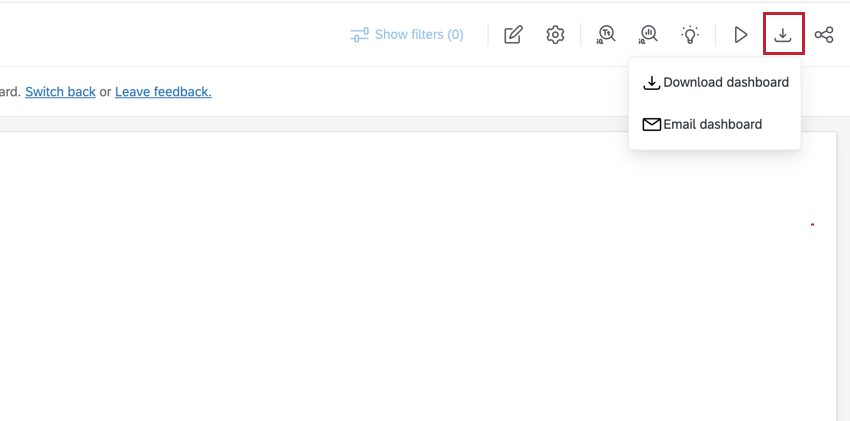Image resolution: width=850 pixels, height=421 pixels.
Task: Click the gray banner strip below links
Action: pyautogui.click(x=325, y=124)
